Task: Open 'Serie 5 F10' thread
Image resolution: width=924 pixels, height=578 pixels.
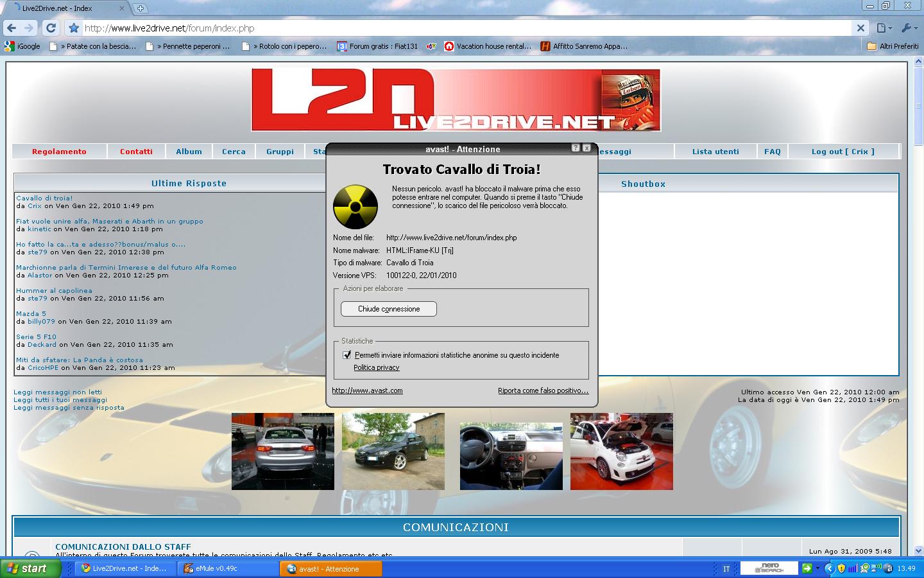Action: 36,337
